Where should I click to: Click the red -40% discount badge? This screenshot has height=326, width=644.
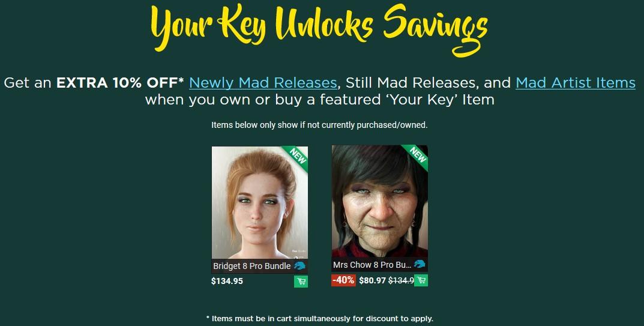click(343, 280)
